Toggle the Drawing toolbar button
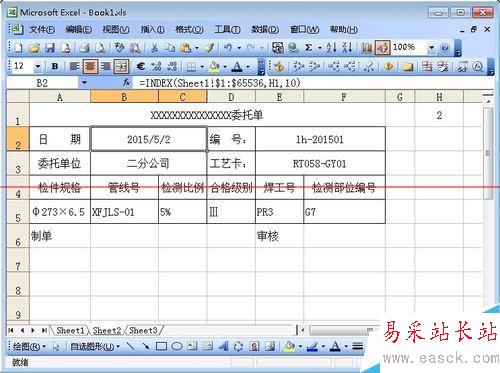This screenshot has width=500, height=373. pyautogui.click(x=382, y=48)
